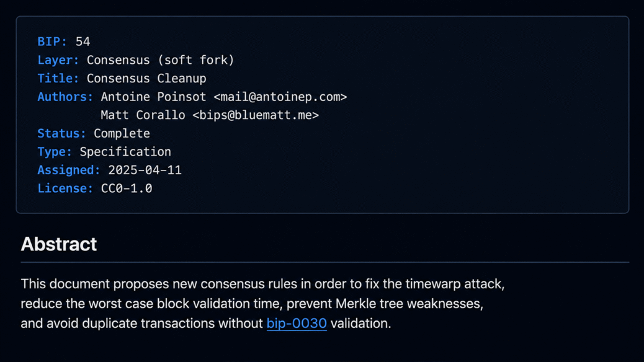This screenshot has width=644, height=362.
Task: Click the Specification type value
Action: point(125,152)
